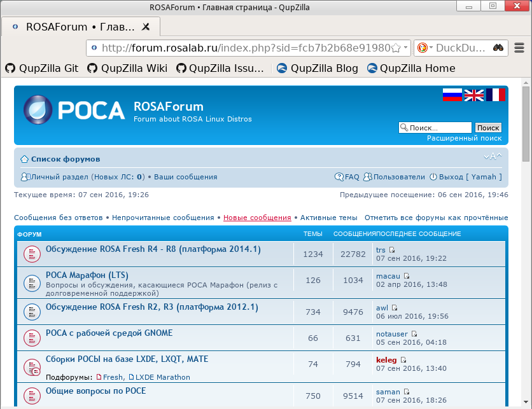The height and width of the screenshot is (409, 532).
Task: Close the ROSAForum tab
Action: [x=146, y=27]
